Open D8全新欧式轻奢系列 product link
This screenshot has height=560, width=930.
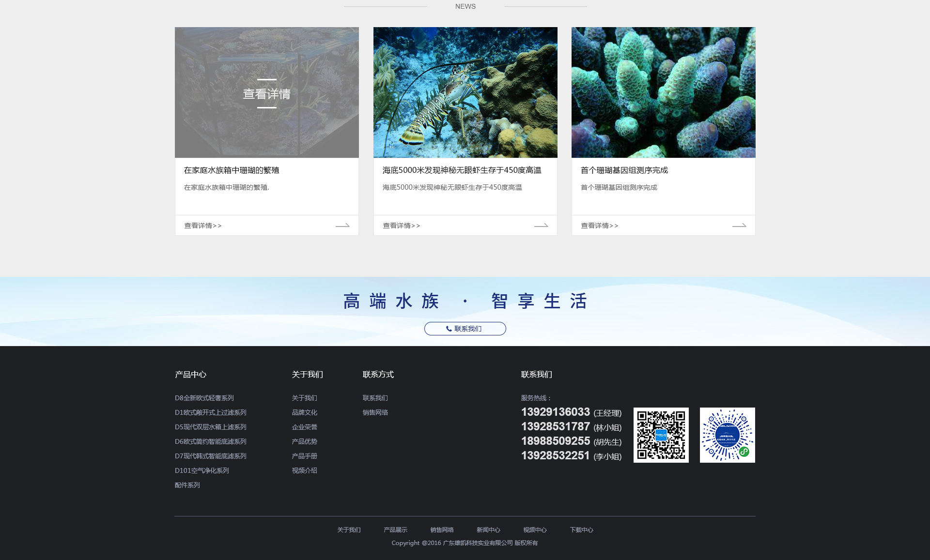[204, 398]
